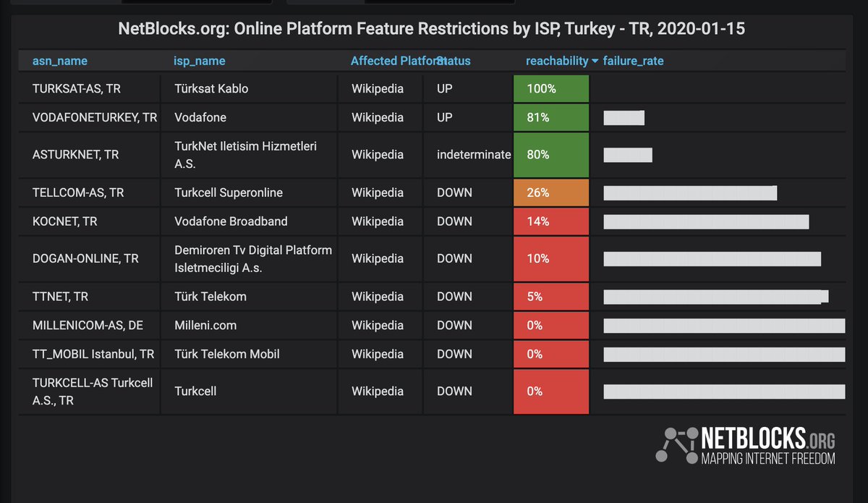This screenshot has height=503, width=868.
Task: Sort by the Affected Platform column header
Action: pyautogui.click(x=397, y=61)
